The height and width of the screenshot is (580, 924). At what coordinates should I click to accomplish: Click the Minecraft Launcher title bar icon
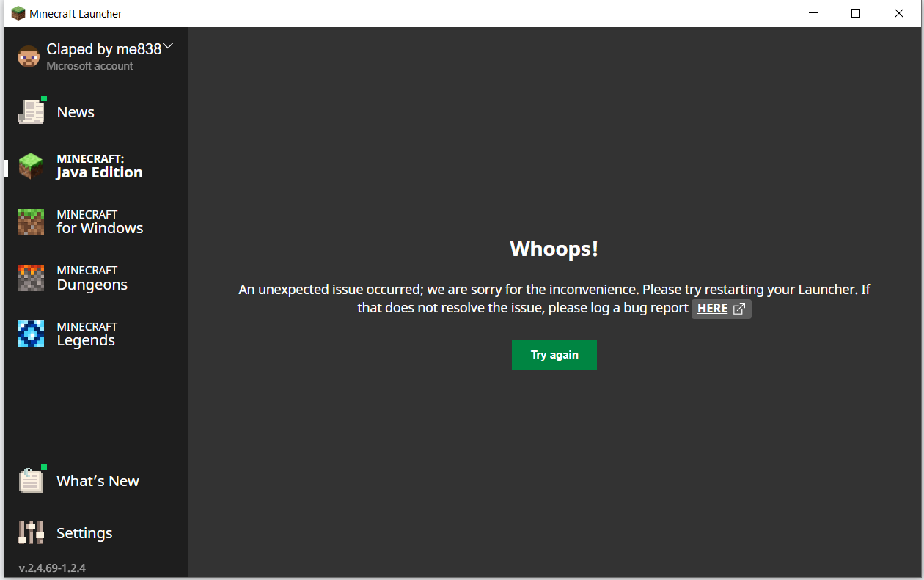pos(18,13)
